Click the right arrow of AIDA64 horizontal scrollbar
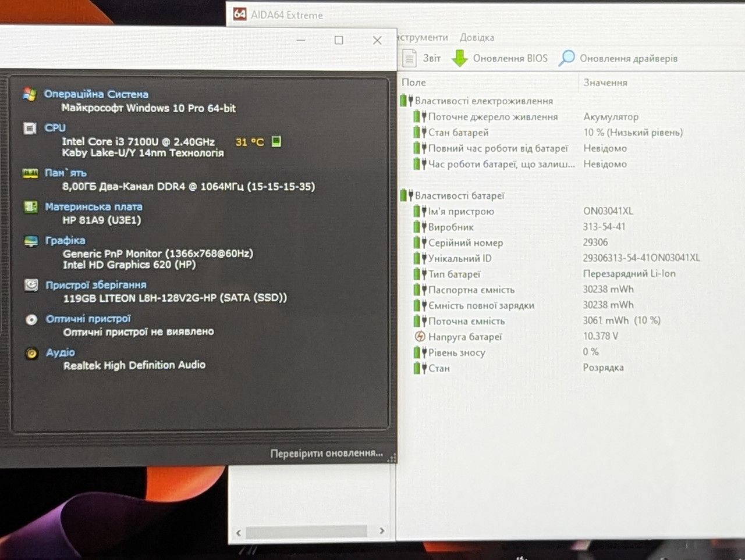Image resolution: width=745 pixels, height=560 pixels. click(382, 531)
